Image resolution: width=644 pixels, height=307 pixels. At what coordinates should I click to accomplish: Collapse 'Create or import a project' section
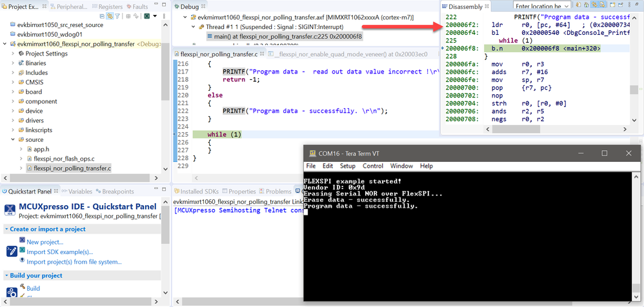6,229
